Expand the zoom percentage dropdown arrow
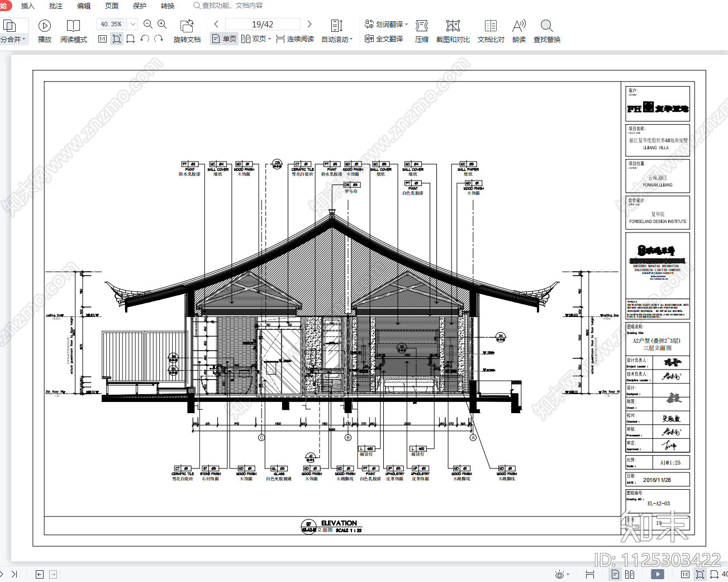This screenshot has width=728, height=582. tap(133, 24)
